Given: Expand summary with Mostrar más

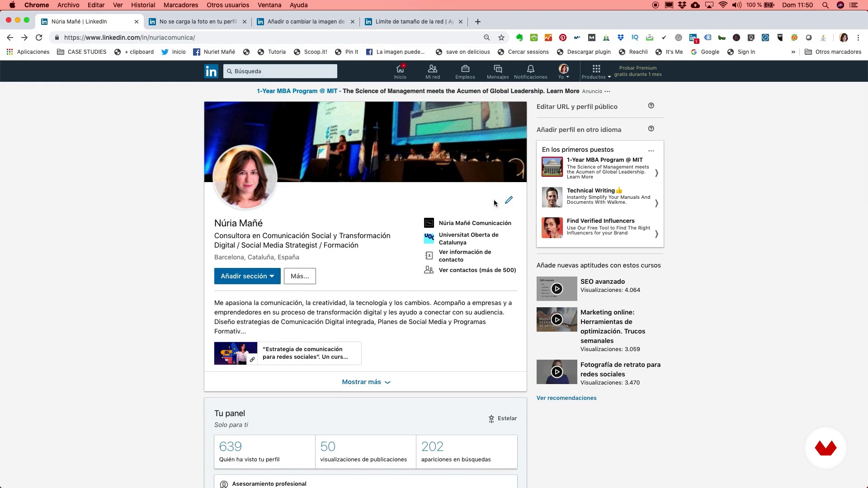Looking at the screenshot, I should [x=366, y=382].
